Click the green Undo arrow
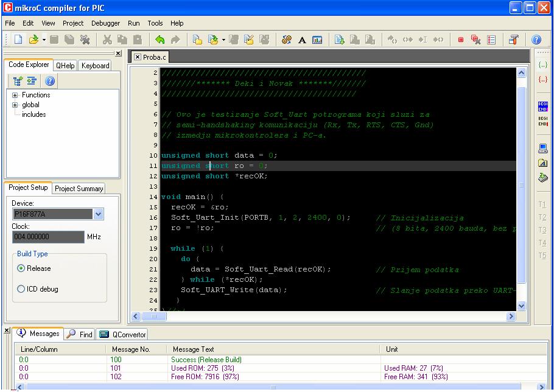Viewport: 554px width, 392px height. tap(160, 40)
